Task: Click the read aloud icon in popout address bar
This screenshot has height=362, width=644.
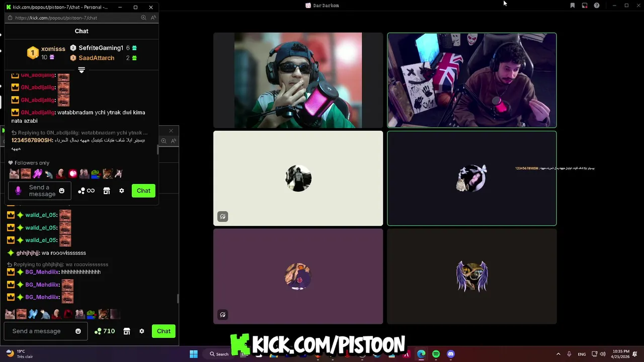Action: (153, 18)
